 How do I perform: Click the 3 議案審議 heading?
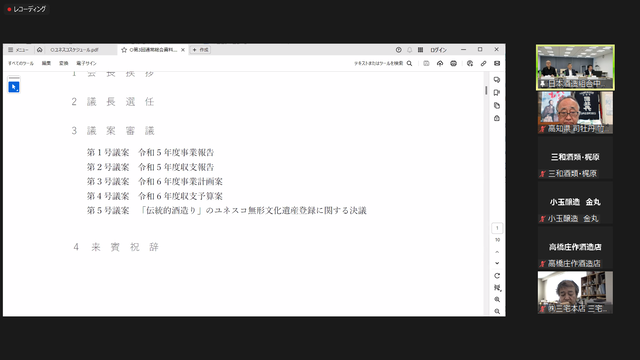point(113,131)
